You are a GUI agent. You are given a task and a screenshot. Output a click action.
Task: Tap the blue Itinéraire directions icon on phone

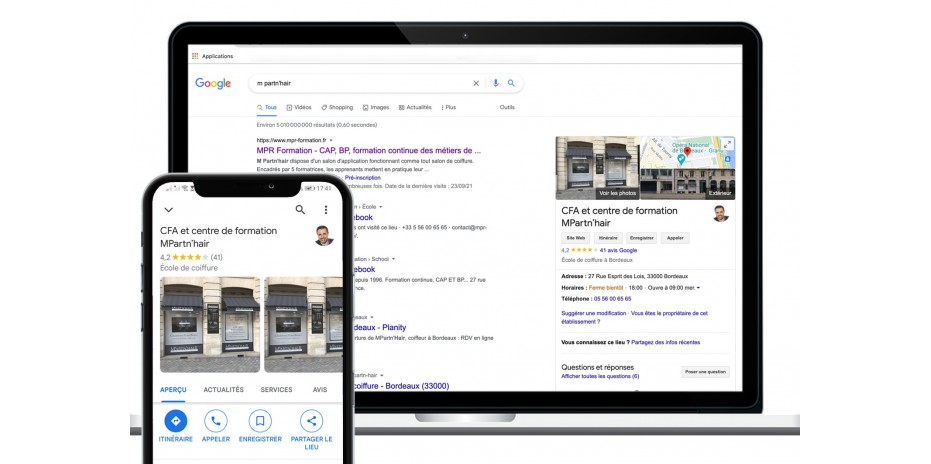click(x=176, y=421)
